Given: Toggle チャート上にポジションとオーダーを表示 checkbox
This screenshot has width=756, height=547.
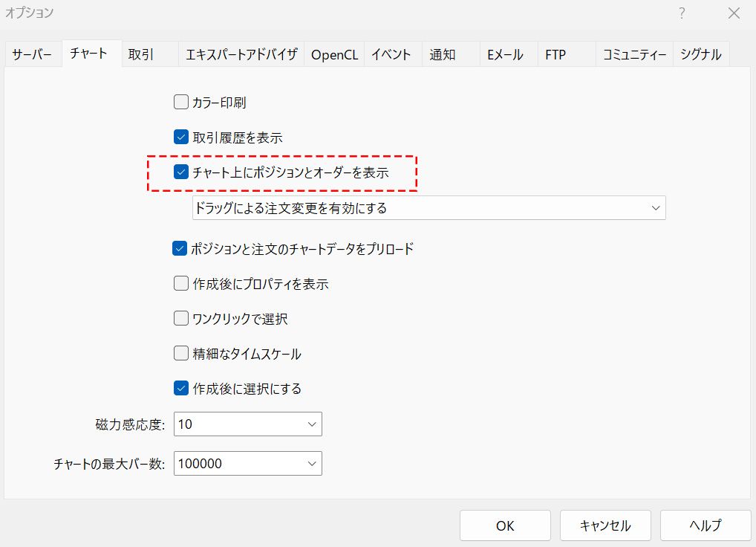Looking at the screenshot, I should (180, 172).
